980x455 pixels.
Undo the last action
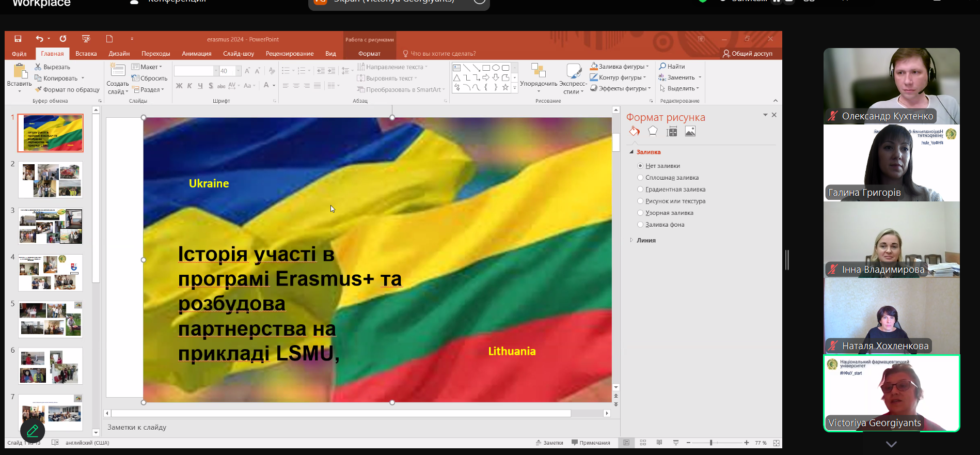pos(39,39)
